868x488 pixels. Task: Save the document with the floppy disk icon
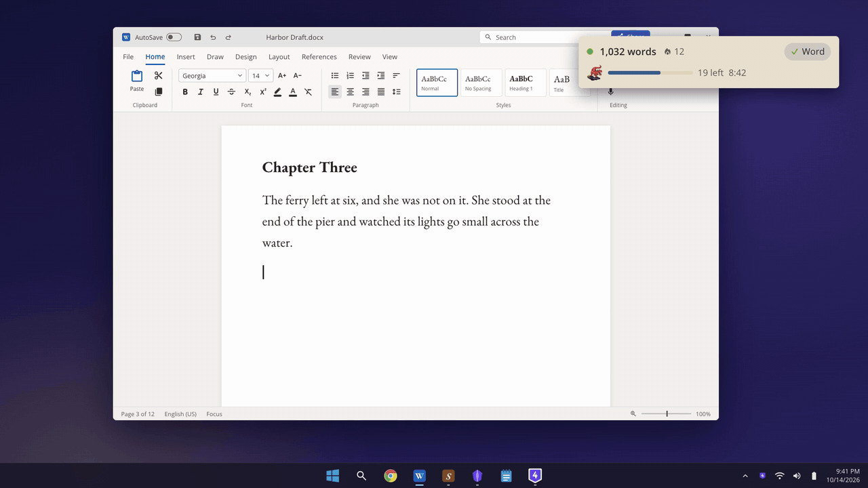(x=197, y=37)
